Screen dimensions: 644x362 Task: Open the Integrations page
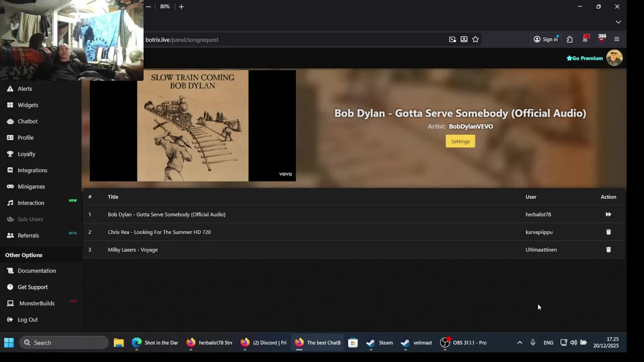32,170
